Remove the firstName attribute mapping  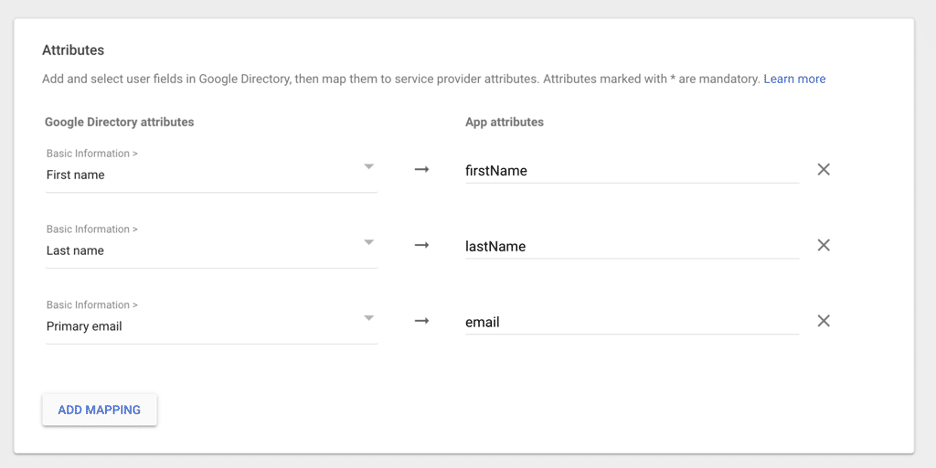point(823,170)
